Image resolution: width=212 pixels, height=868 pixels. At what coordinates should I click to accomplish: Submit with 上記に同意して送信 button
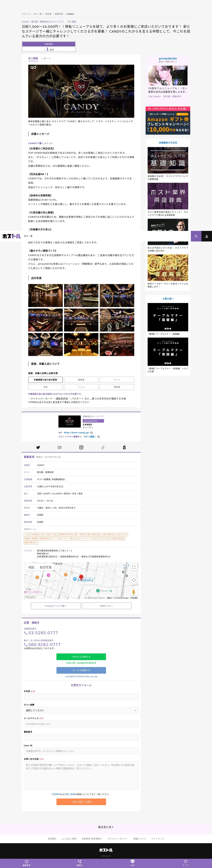pos(81,802)
